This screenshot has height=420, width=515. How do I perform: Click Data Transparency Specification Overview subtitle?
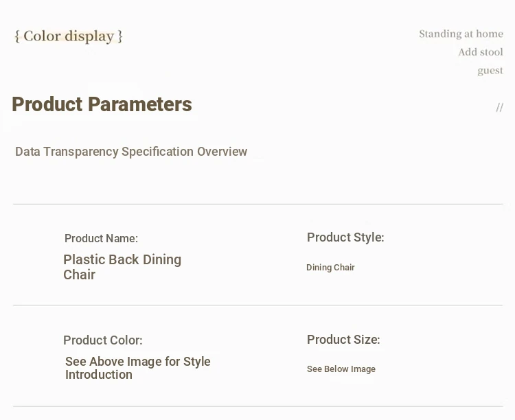coord(131,152)
